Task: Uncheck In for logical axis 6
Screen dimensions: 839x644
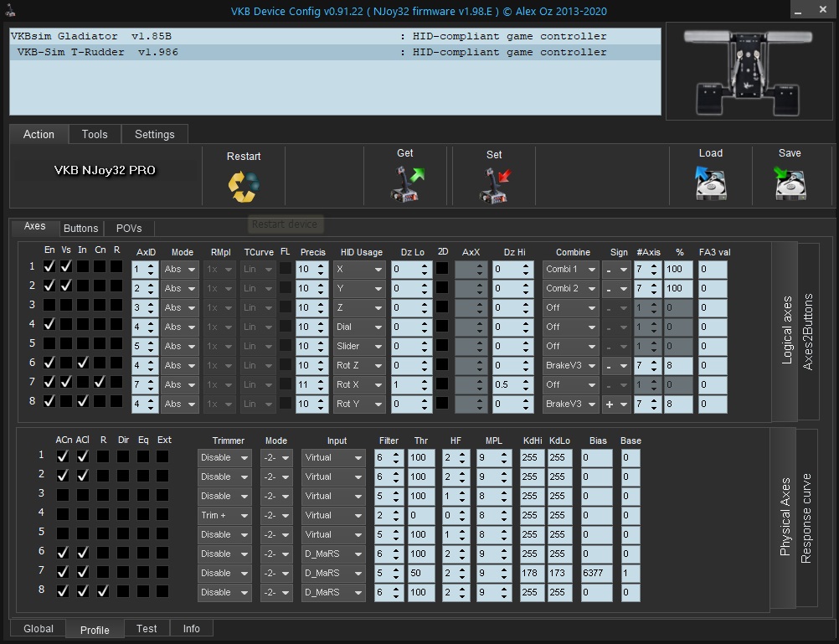Action: point(82,363)
